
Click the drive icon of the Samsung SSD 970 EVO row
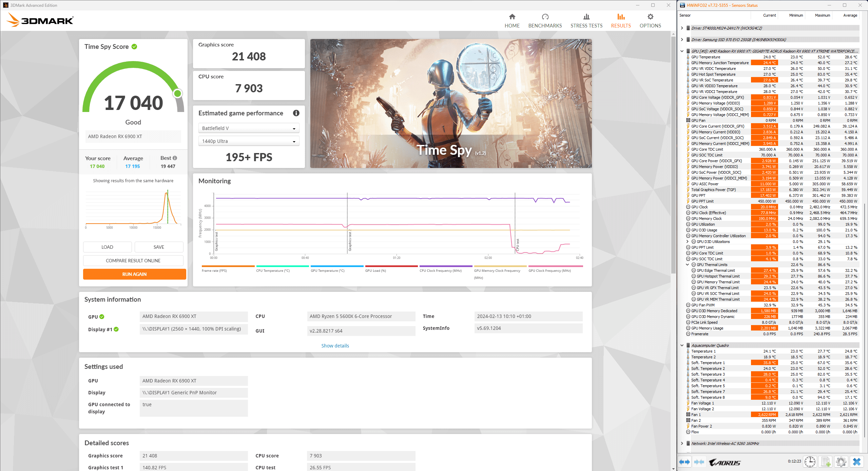coord(688,40)
